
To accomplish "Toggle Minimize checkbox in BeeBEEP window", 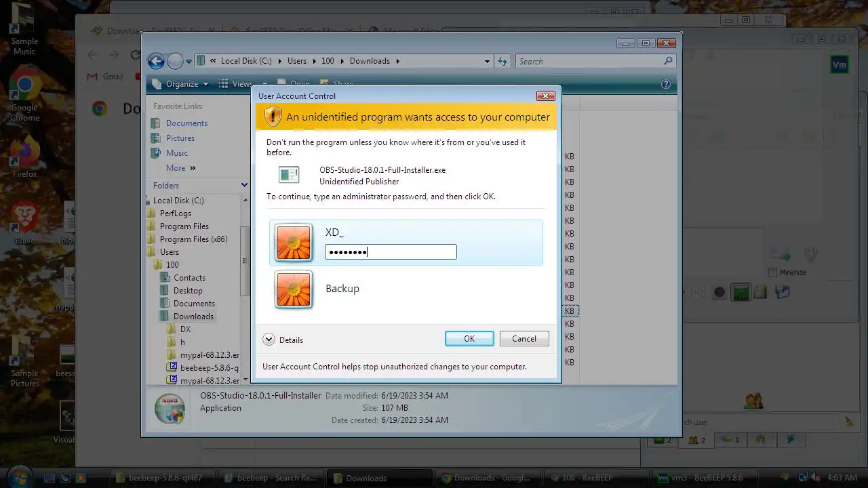I will [x=772, y=272].
